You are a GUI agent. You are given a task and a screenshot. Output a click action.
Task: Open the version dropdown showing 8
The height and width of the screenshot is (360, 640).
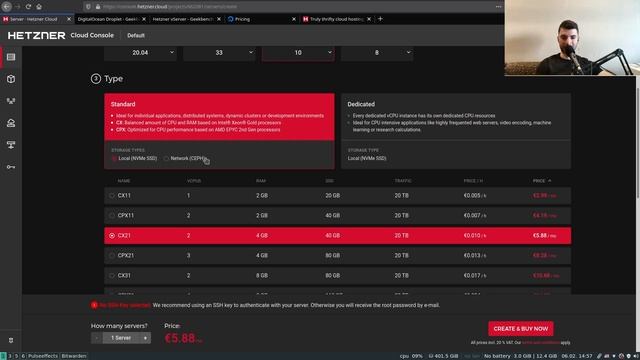pyautogui.click(x=377, y=53)
